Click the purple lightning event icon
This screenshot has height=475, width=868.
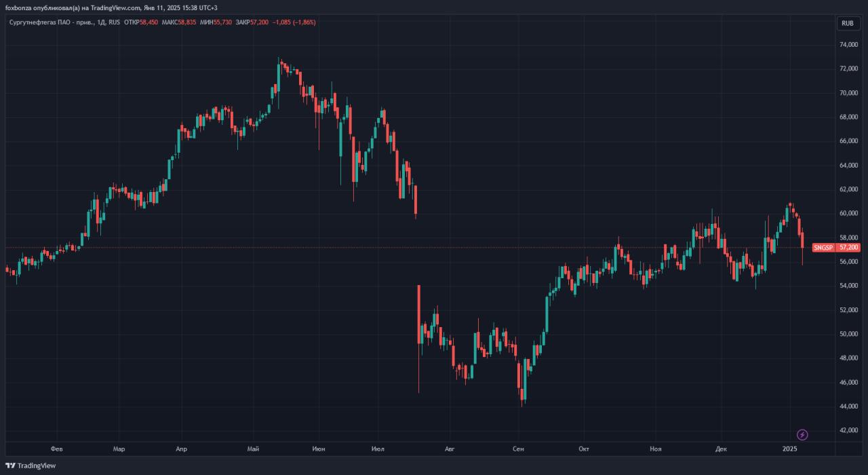(802, 434)
